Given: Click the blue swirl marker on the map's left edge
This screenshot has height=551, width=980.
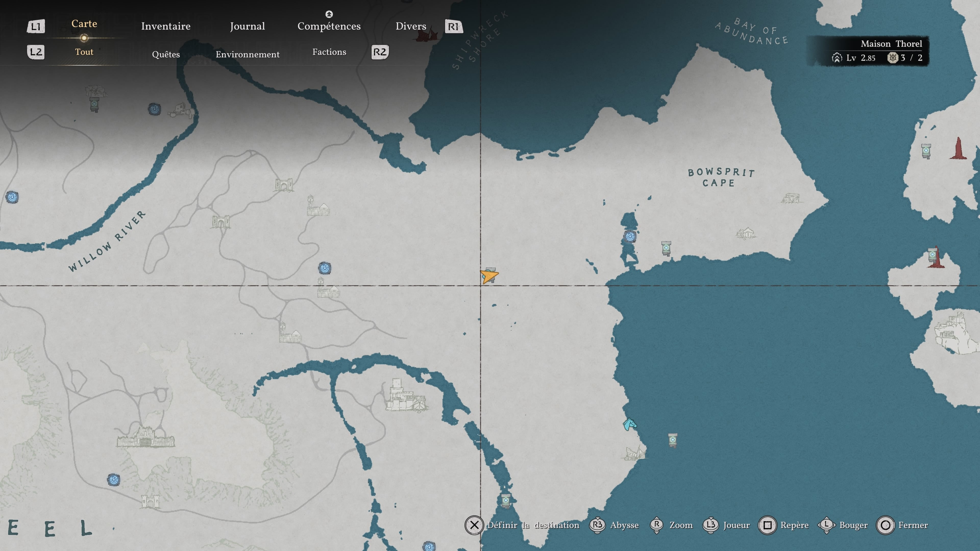Looking at the screenshot, I should tap(12, 197).
